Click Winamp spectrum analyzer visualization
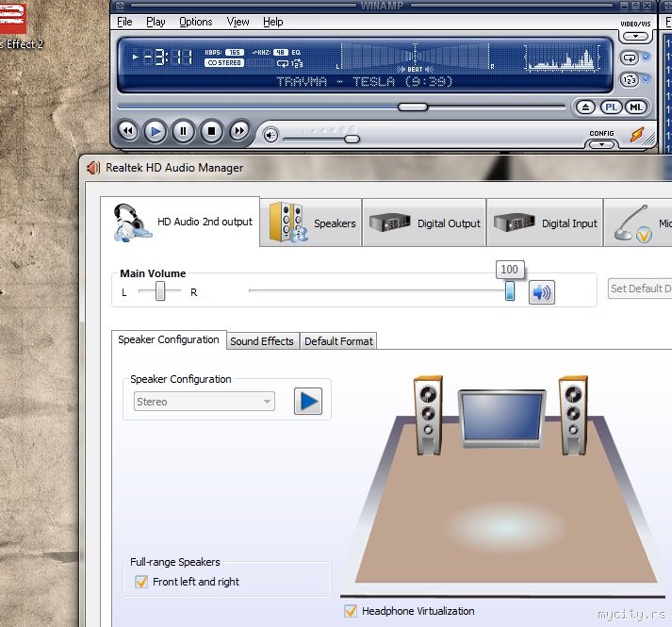Image resolution: width=672 pixels, height=627 pixels. [x=562, y=58]
